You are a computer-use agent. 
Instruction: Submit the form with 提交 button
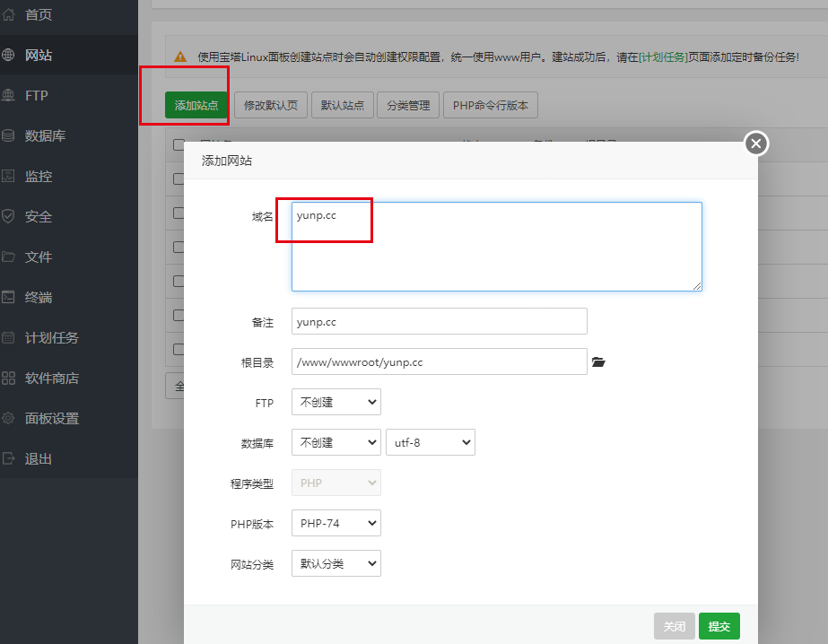click(x=719, y=626)
